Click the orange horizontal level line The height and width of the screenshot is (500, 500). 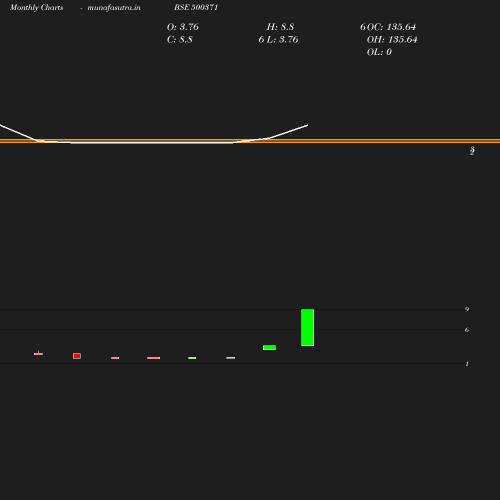click(x=250, y=141)
